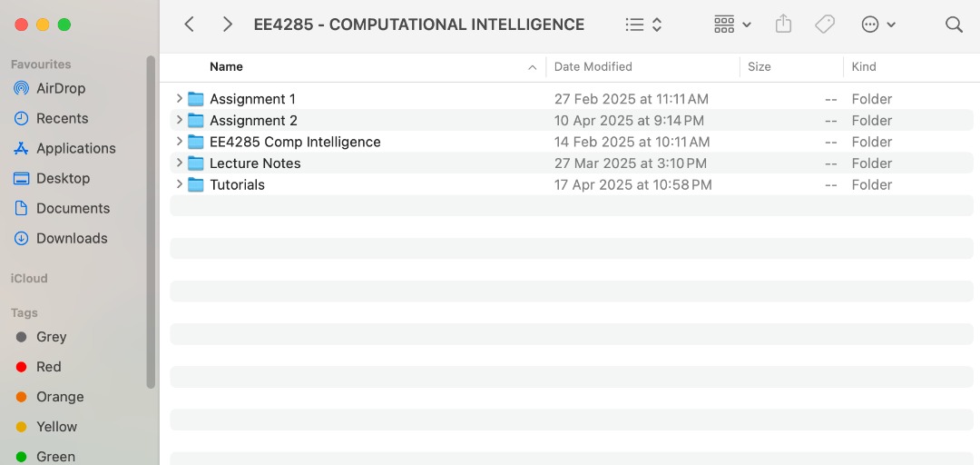
Task: Open the group-by options dropdown
Action: click(732, 25)
